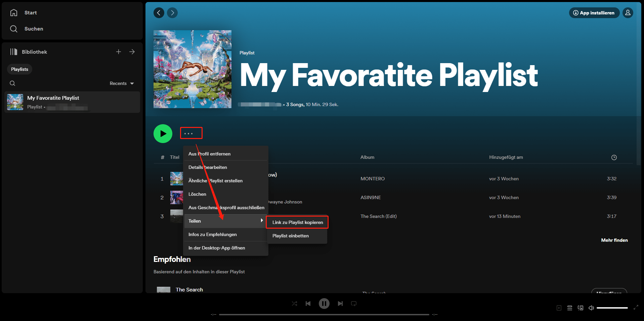Select Infos zu Empfehlungen

click(226, 234)
